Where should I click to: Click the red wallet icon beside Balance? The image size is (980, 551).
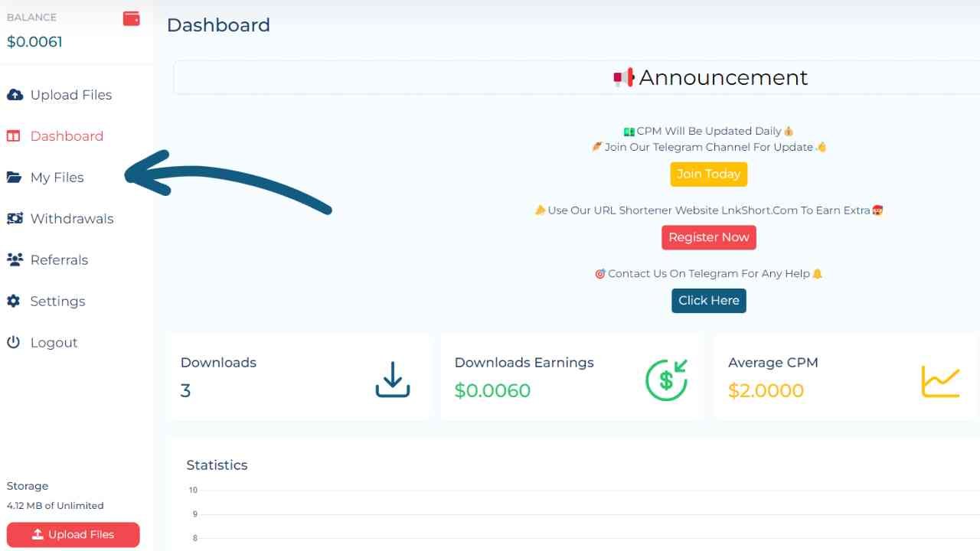(132, 18)
